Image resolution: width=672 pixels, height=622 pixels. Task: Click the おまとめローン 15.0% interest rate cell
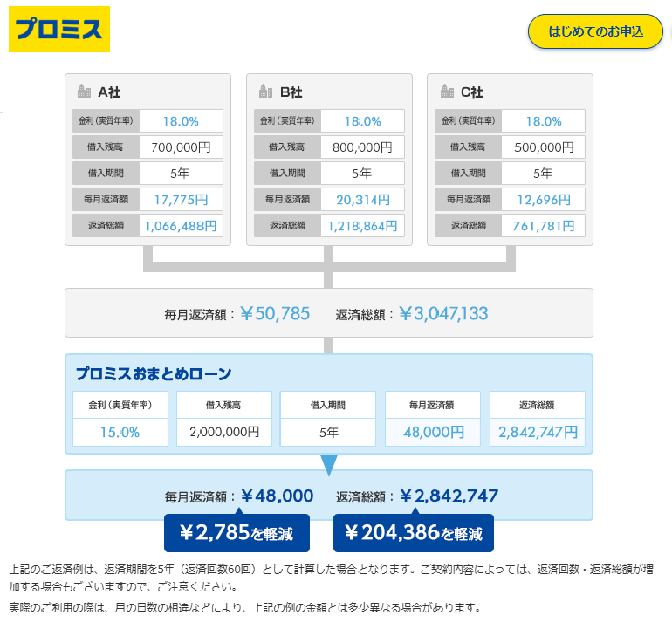[x=120, y=431]
